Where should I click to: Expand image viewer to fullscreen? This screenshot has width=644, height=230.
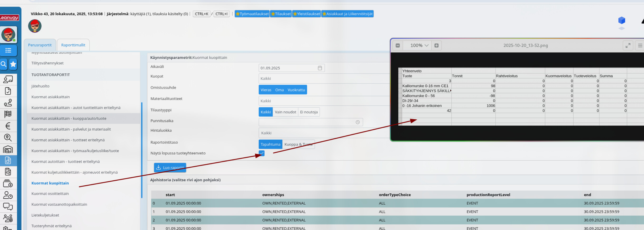coord(628,45)
